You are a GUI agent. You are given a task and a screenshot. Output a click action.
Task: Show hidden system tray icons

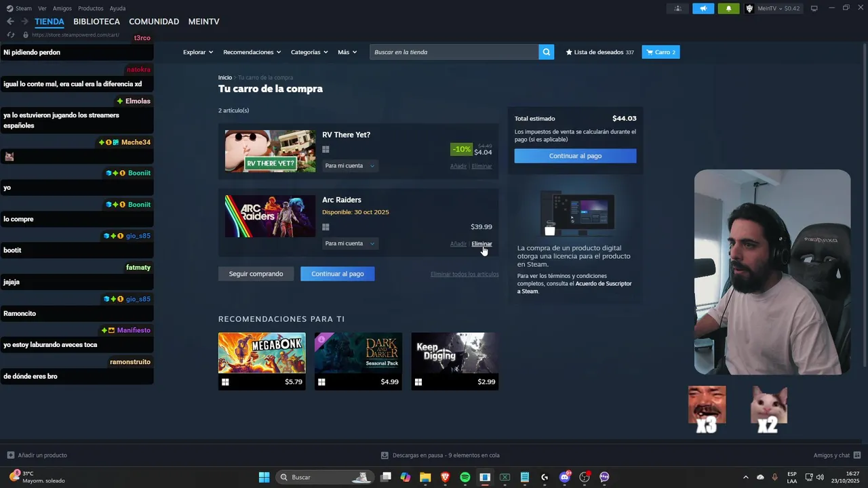tap(746, 477)
